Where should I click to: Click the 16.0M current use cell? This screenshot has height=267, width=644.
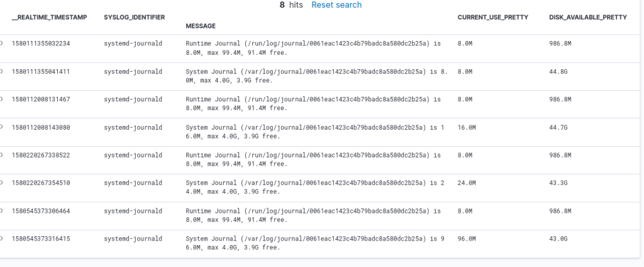click(x=467, y=127)
